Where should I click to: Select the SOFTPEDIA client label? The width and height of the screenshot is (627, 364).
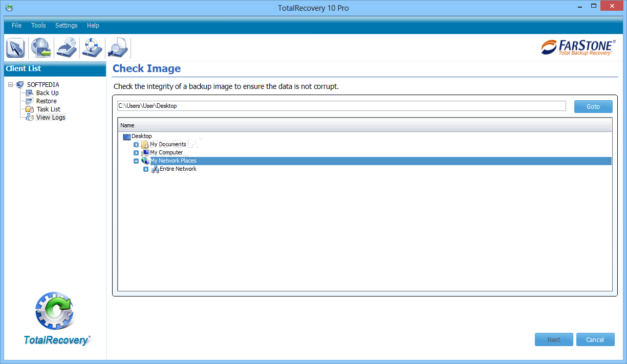(44, 84)
